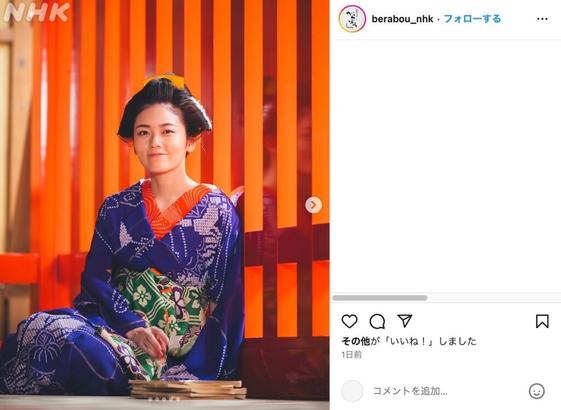Open the berabou_nhk profile avatar

[352, 19]
